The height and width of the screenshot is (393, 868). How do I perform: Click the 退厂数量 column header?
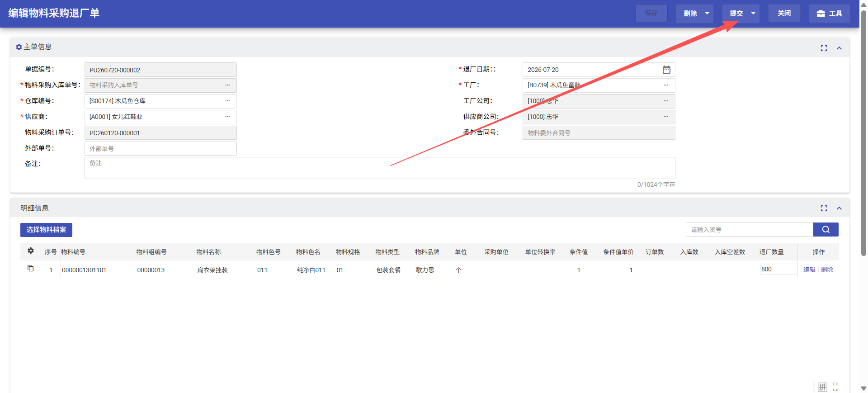tap(771, 252)
